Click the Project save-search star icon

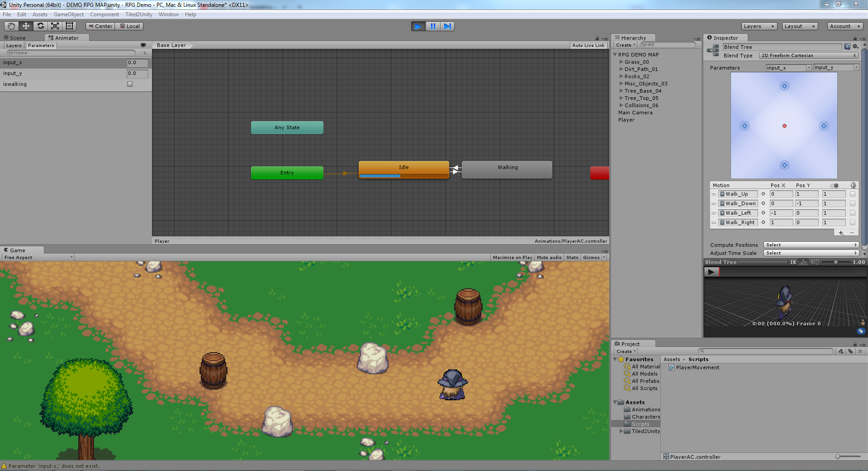860,351
